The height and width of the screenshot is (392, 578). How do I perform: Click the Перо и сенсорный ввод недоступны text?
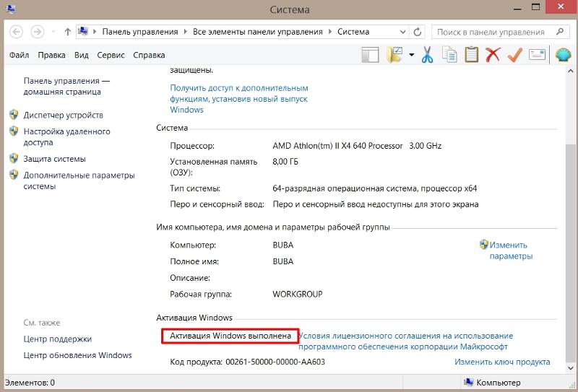click(376, 204)
